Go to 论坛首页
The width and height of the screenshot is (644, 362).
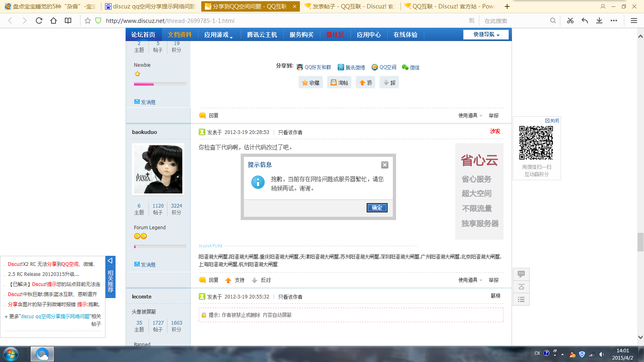coord(143,35)
